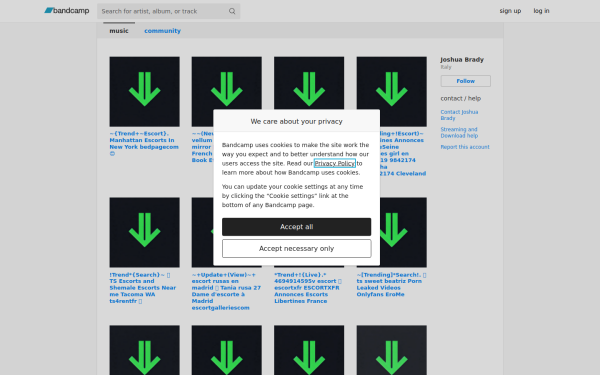Viewport: 600px width, 375px height.
Task: Focus the artist, album, or track search field
Action: tap(168, 11)
